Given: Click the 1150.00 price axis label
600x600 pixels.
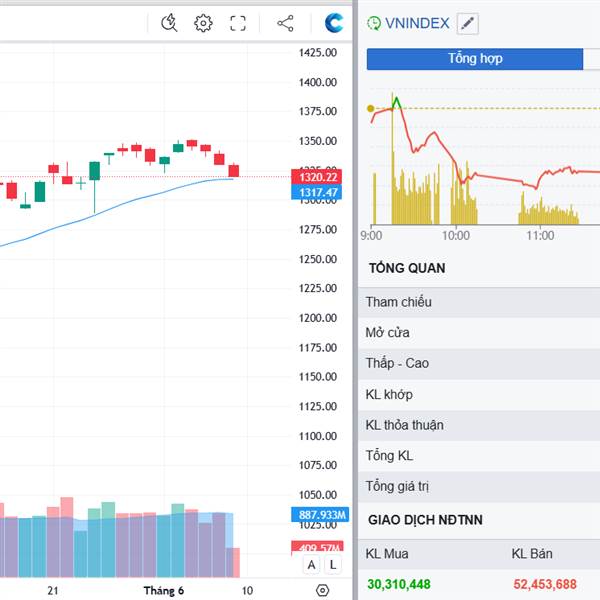Looking at the screenshot, I should pos(318,377).
